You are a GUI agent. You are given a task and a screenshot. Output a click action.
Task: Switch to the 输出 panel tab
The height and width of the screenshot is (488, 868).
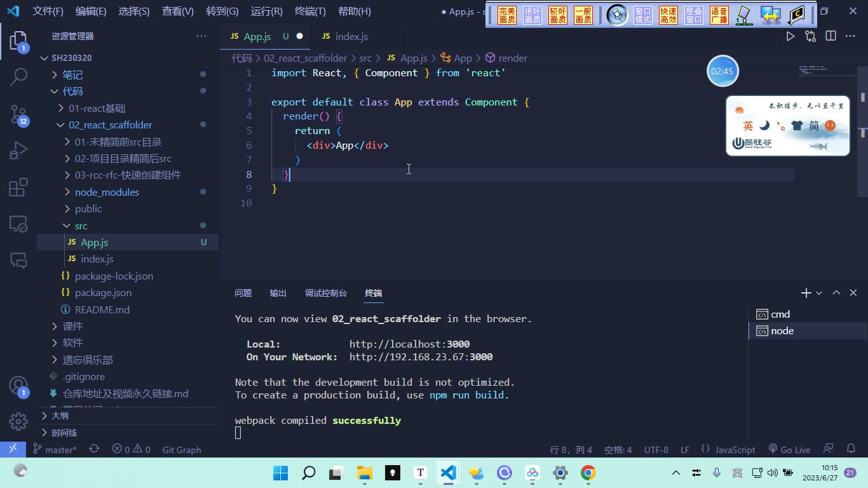point(278,293)
